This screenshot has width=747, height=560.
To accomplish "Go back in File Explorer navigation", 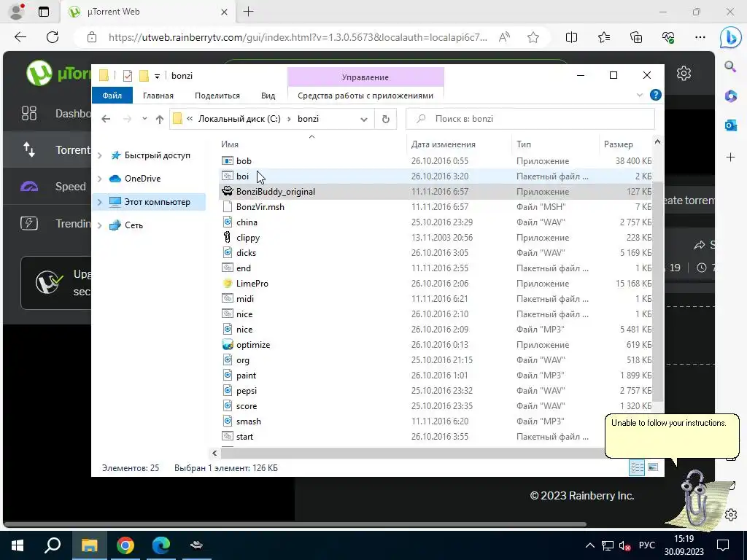I will 106,119.
